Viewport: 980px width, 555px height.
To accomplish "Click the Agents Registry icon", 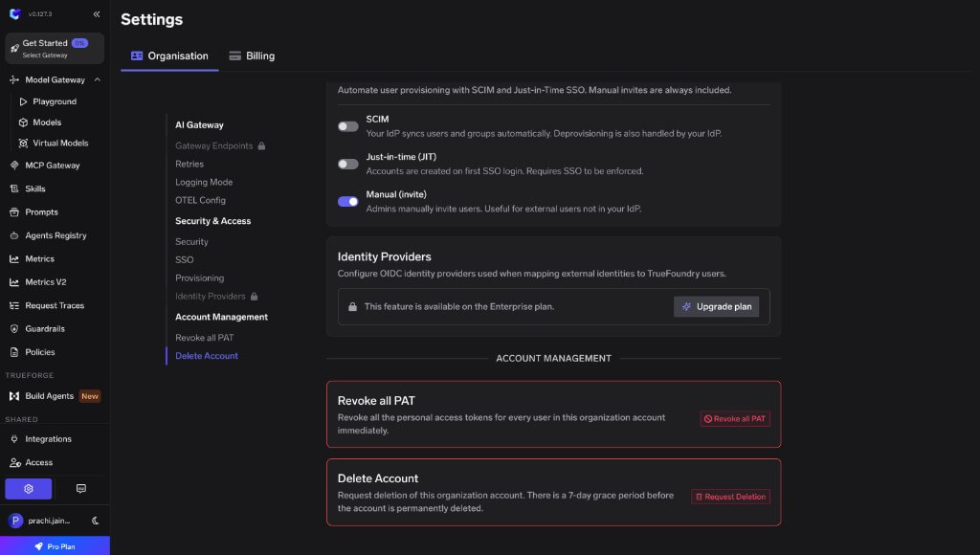I will pyautogui.click(x=13, y=235).
